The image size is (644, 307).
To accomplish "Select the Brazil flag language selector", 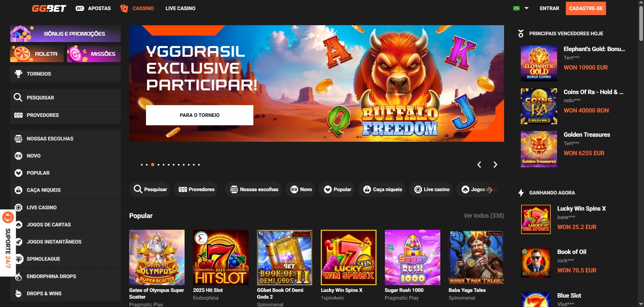I will [x=516, y=8].
